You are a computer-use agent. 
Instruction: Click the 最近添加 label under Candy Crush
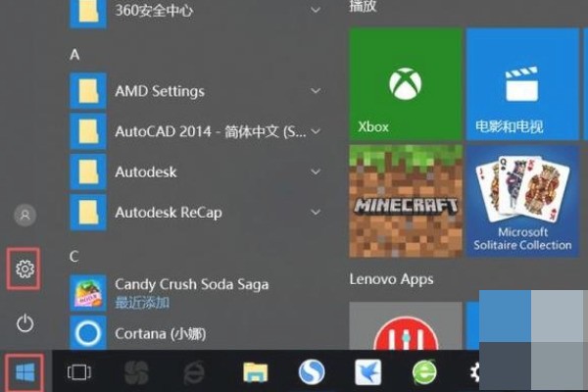[x=142, y=303]
